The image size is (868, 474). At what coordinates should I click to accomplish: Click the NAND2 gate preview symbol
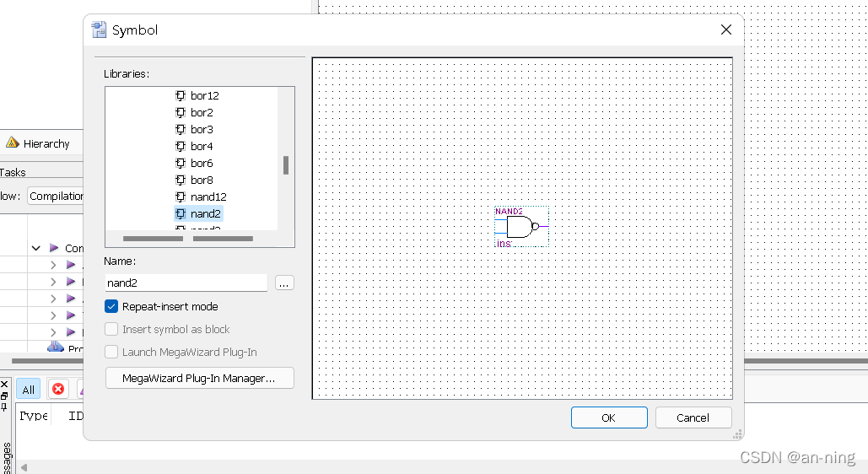point(521,227)
